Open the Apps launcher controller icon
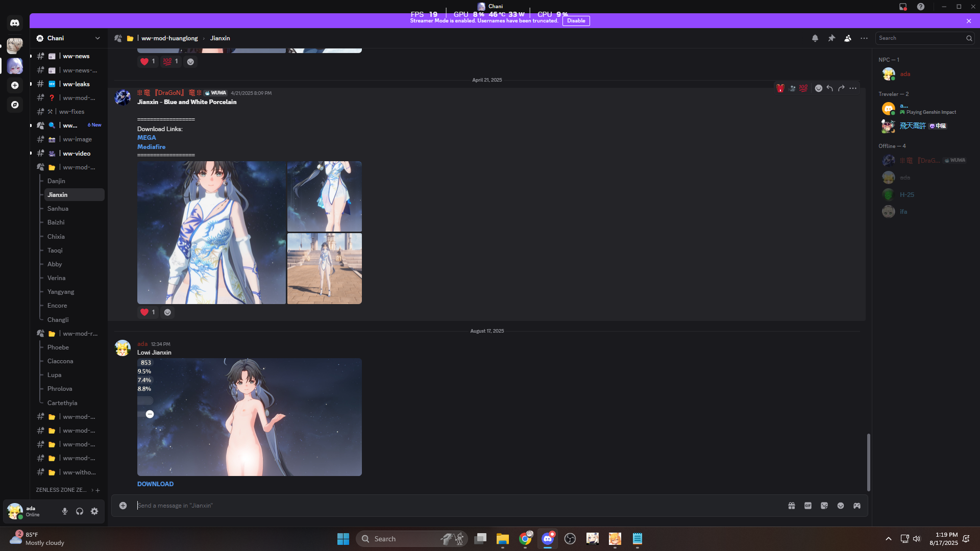Viewport: 980px width, 551px height. [857, 506]
